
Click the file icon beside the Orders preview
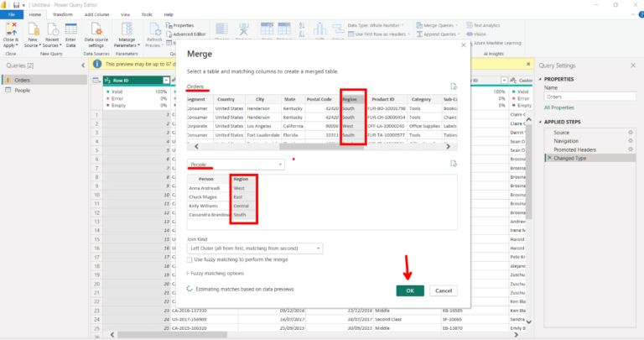[454, 86]
